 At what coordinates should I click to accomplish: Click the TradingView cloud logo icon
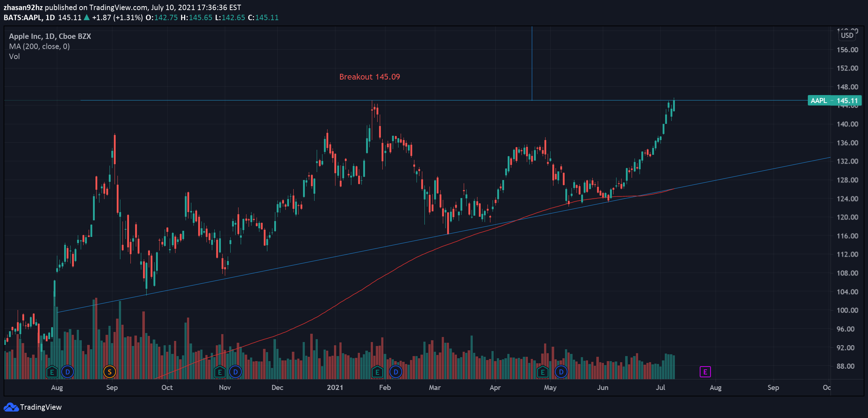point(11,407)
